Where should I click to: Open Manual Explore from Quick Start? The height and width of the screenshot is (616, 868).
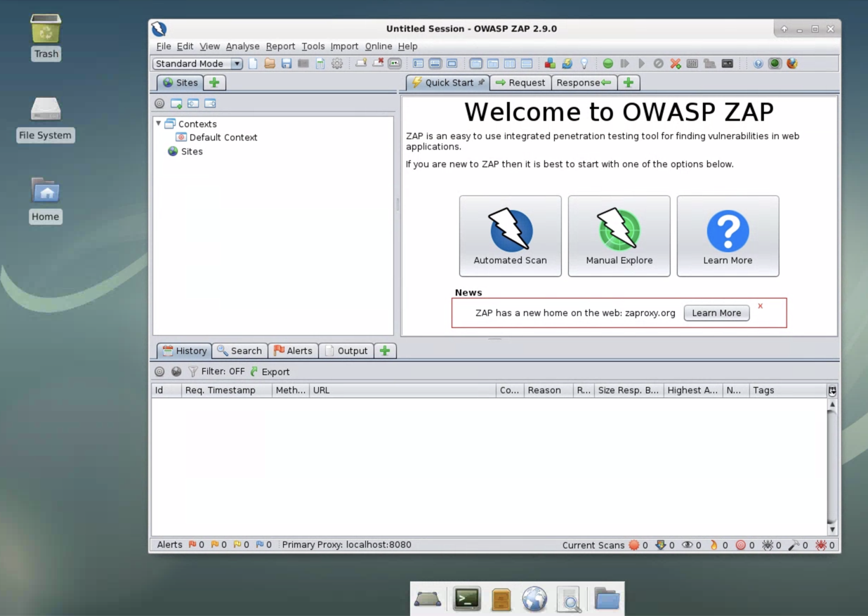(619, 236)
